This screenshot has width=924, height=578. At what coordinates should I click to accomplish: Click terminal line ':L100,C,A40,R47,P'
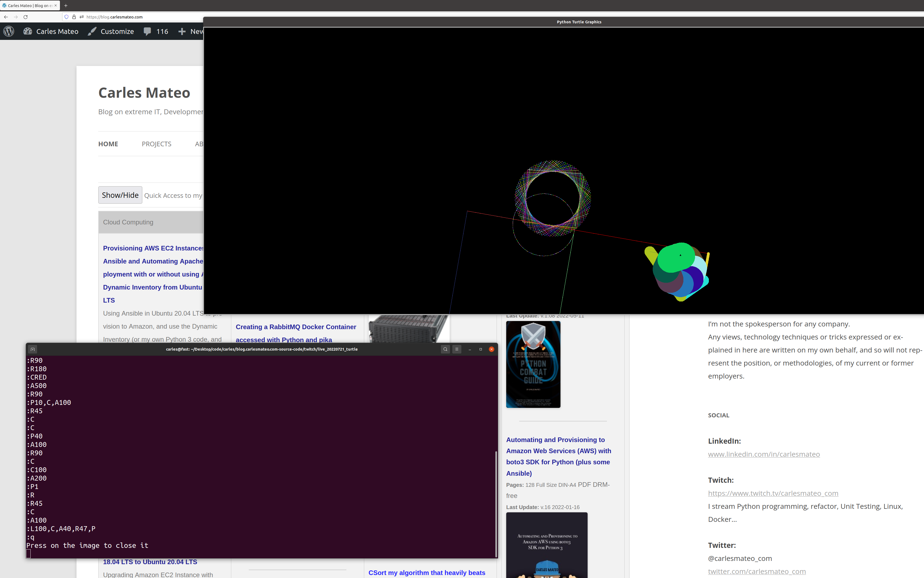pos(61,529)
